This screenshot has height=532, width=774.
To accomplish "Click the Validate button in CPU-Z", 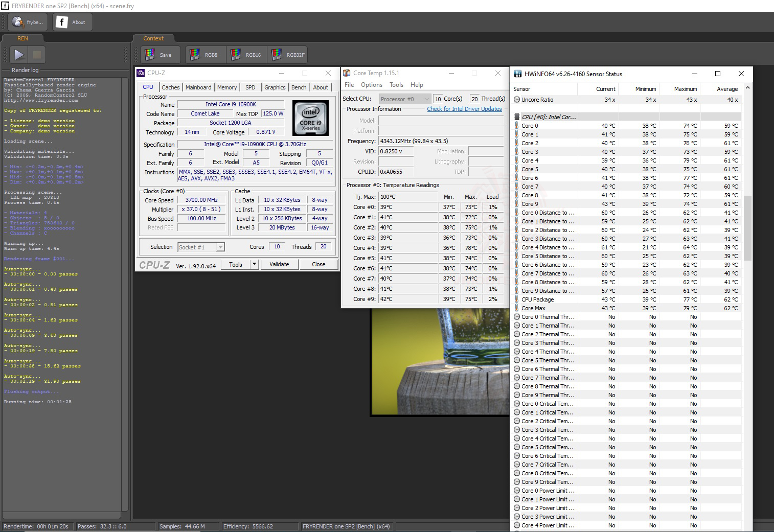I will pos(279,264).
